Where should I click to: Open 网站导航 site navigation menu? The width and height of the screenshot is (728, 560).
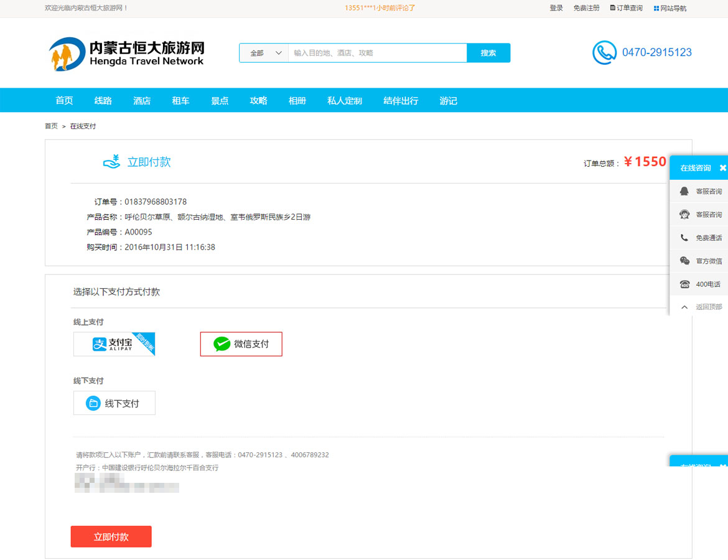670,8
